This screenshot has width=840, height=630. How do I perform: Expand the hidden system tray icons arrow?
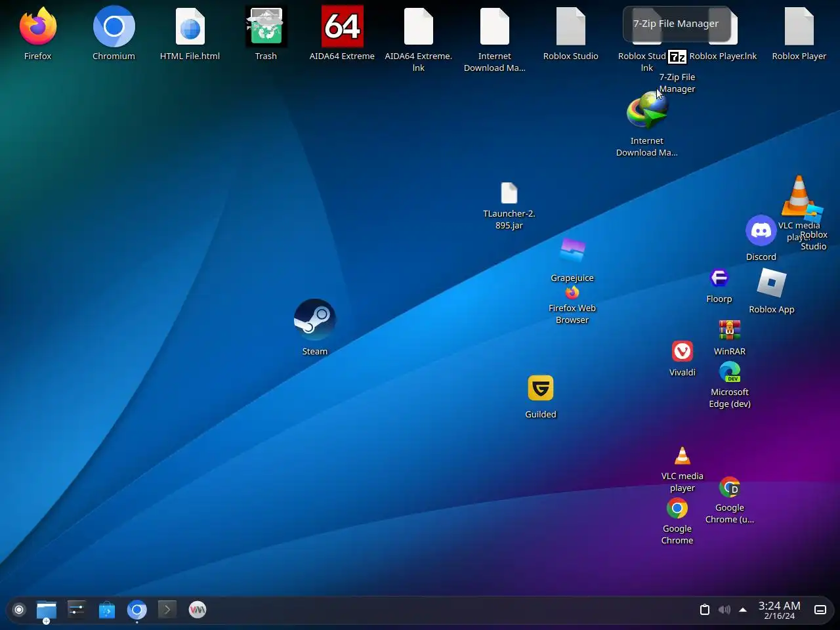[743, 610]
